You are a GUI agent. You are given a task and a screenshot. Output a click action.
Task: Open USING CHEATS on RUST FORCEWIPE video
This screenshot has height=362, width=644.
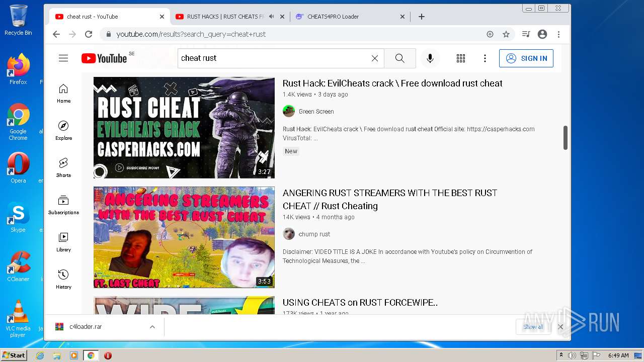coord(360,303)
